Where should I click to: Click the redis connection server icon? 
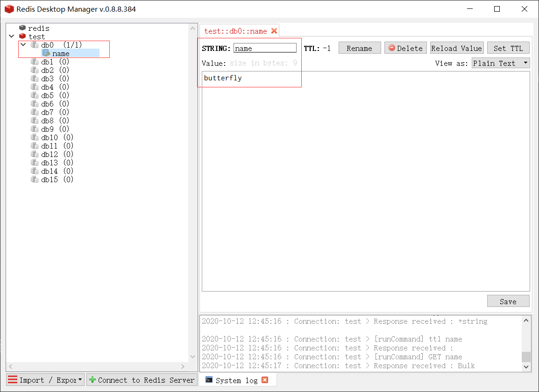(22, 28)
